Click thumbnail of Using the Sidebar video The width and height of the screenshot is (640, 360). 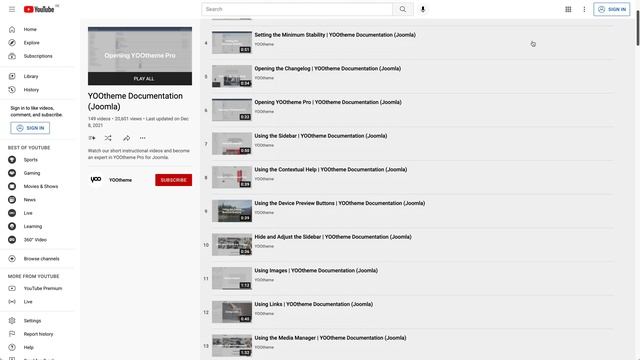[x=232, y=144]
